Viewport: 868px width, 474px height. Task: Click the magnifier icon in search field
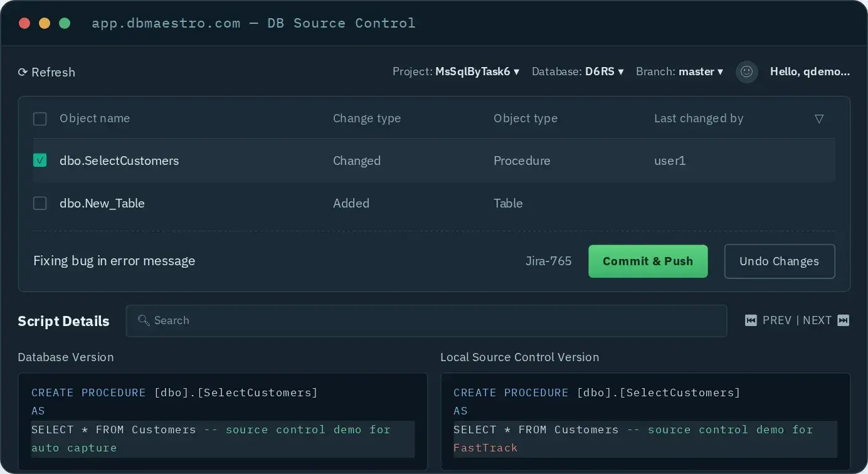pos(144,320)
